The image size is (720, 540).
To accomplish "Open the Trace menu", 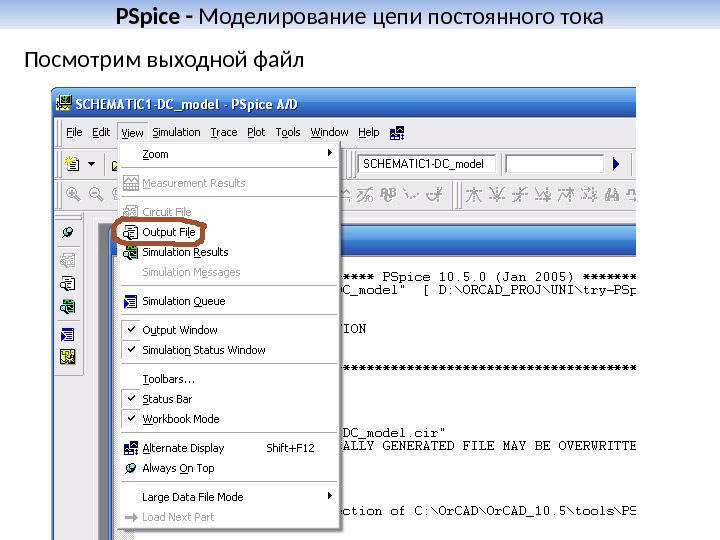I will tap(224, 132).
